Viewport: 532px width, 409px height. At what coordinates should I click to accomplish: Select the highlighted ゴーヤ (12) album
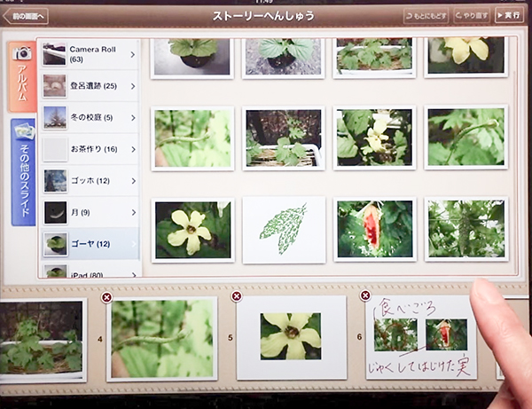coord(90,244)
